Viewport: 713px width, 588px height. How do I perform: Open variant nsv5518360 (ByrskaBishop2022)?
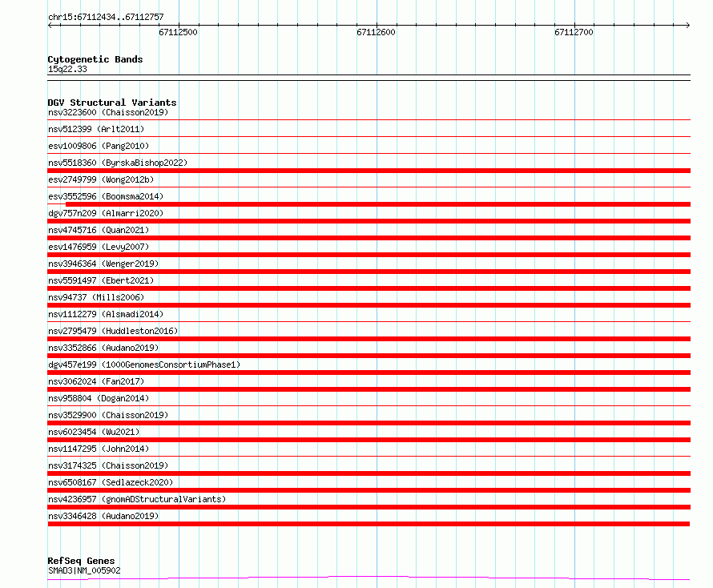click(118, 163)
